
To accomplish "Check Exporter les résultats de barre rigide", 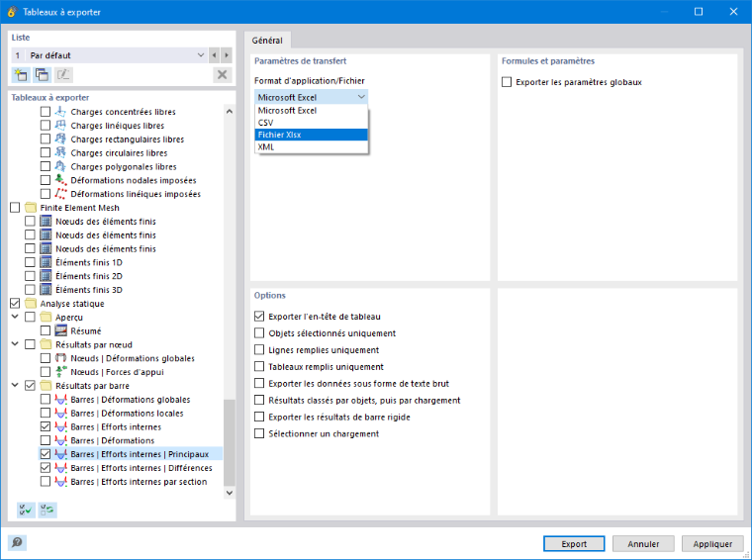I will pyautogui.click(x=259, y=417).
